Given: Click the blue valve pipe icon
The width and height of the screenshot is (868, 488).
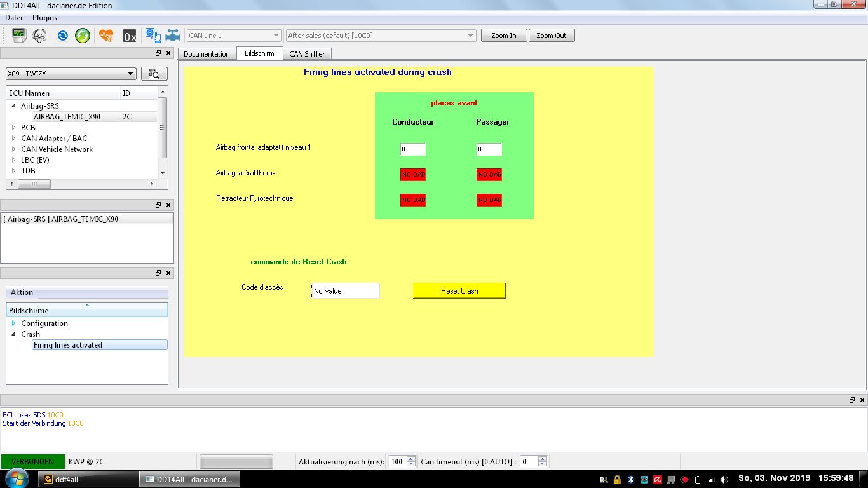Looking at the screenshot, I should [x=172, y=36].
